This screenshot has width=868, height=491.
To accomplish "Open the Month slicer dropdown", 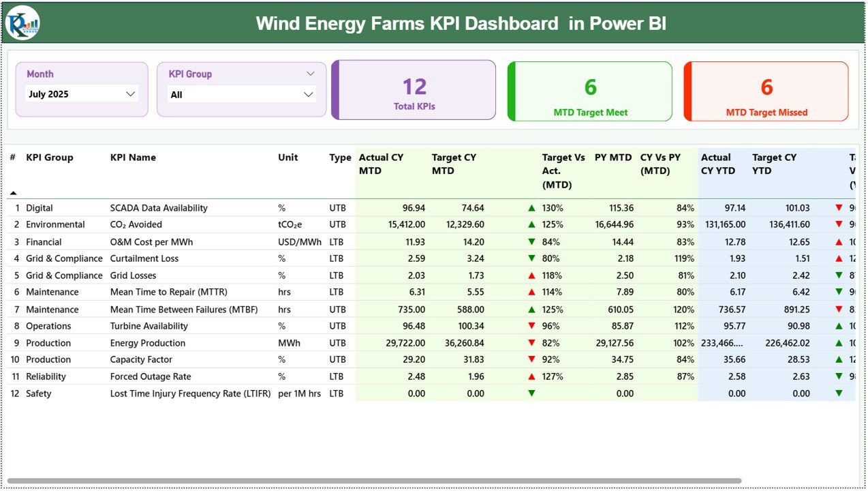I will 131,93.
